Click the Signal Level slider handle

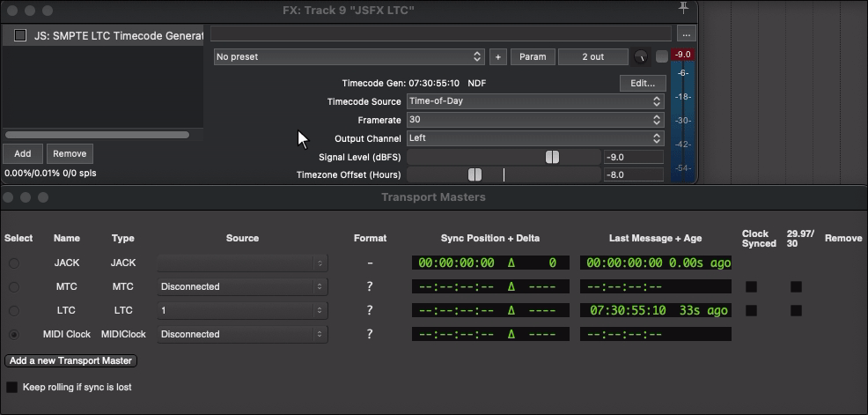(x=552, y=158)
